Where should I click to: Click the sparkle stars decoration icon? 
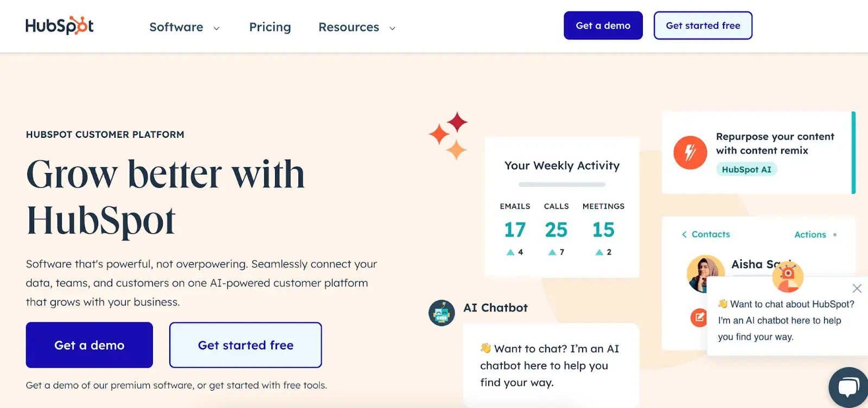click(x=449, y=135)
